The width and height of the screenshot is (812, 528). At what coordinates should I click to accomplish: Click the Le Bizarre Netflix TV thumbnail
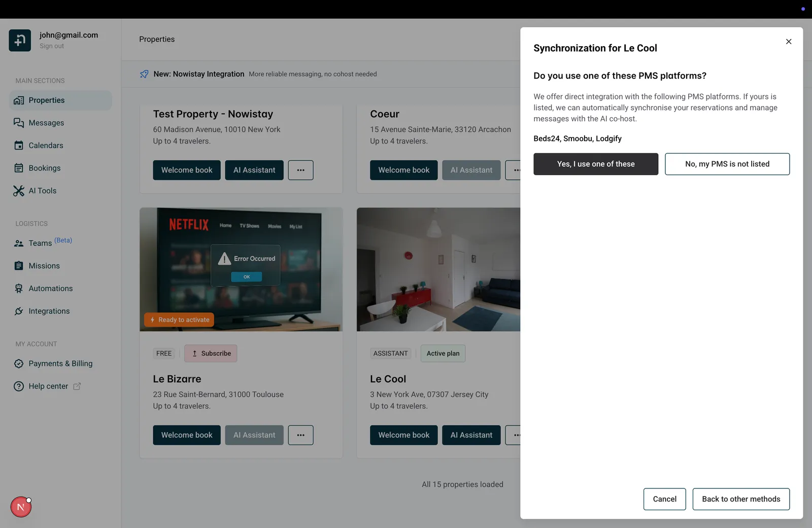coord(241,269)
